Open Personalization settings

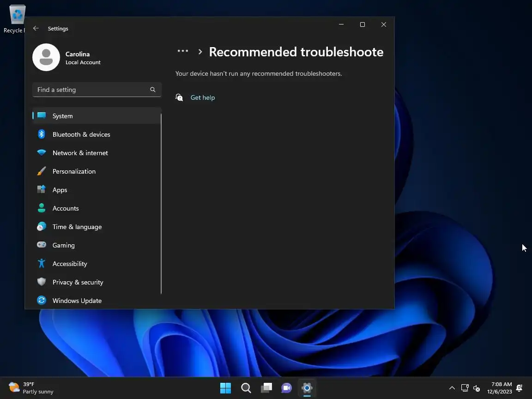(97, 171)
